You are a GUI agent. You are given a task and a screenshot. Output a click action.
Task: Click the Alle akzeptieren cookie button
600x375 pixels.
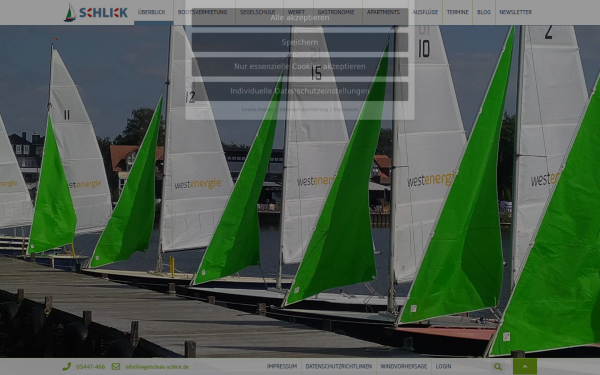[x=300, y=18]
